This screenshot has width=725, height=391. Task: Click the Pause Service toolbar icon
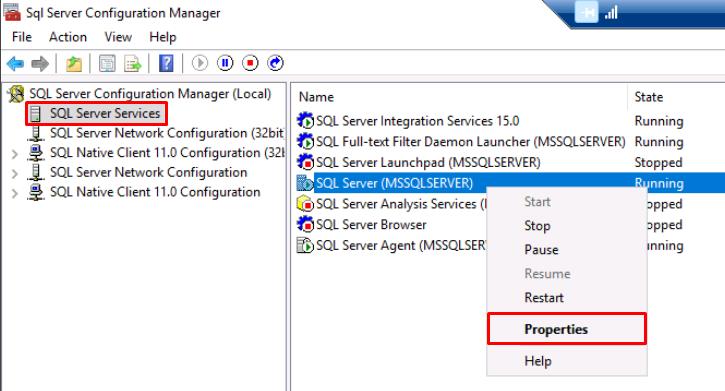click(225, 63)
